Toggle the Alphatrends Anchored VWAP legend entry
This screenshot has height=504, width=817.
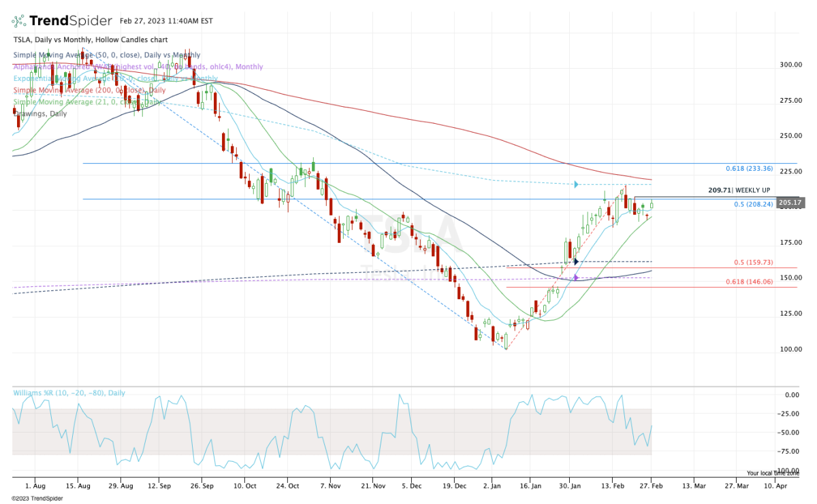tap(138, 67)
